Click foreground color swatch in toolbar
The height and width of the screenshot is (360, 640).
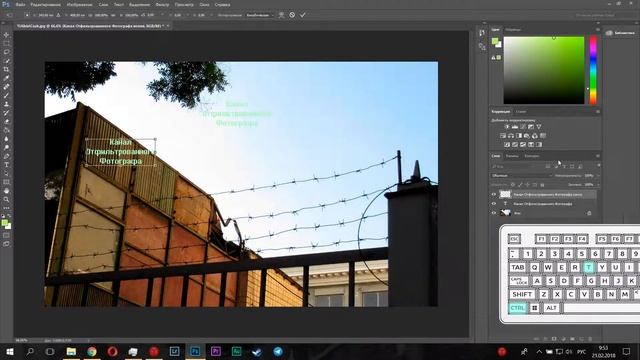4,222
